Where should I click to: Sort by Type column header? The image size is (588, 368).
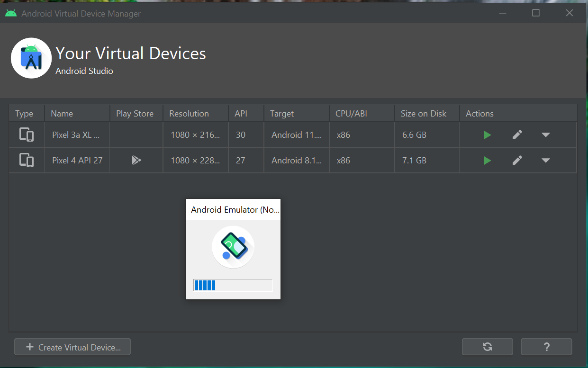coord(27,114)
